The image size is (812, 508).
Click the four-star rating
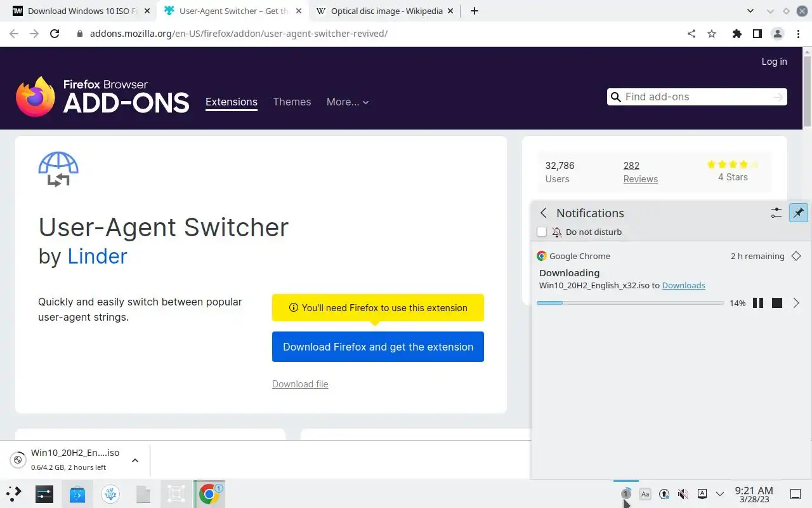733,164
